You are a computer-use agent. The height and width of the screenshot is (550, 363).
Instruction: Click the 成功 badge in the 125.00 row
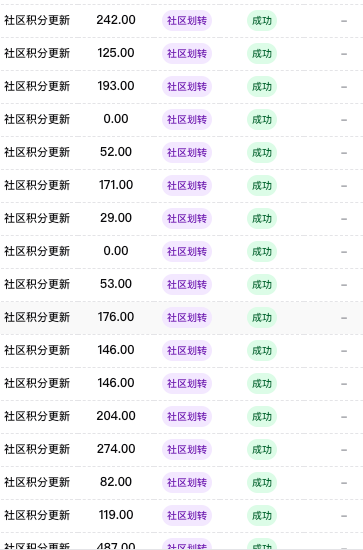coord(262,54)
